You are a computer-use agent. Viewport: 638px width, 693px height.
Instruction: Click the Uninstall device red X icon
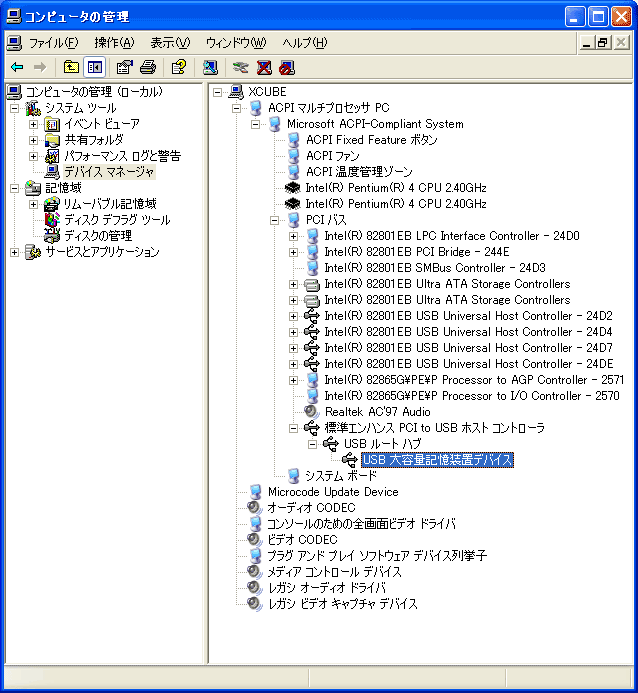pyautogui.click(x=264, y=67)
